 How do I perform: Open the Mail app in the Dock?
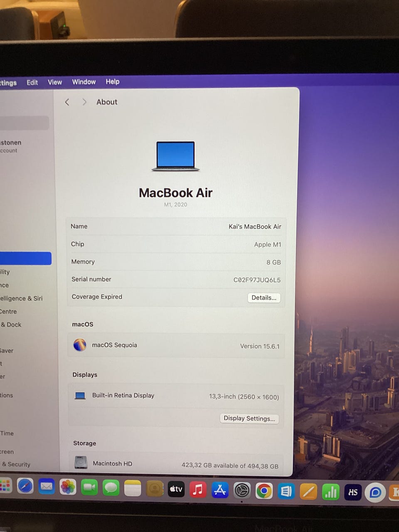(46, 486)
